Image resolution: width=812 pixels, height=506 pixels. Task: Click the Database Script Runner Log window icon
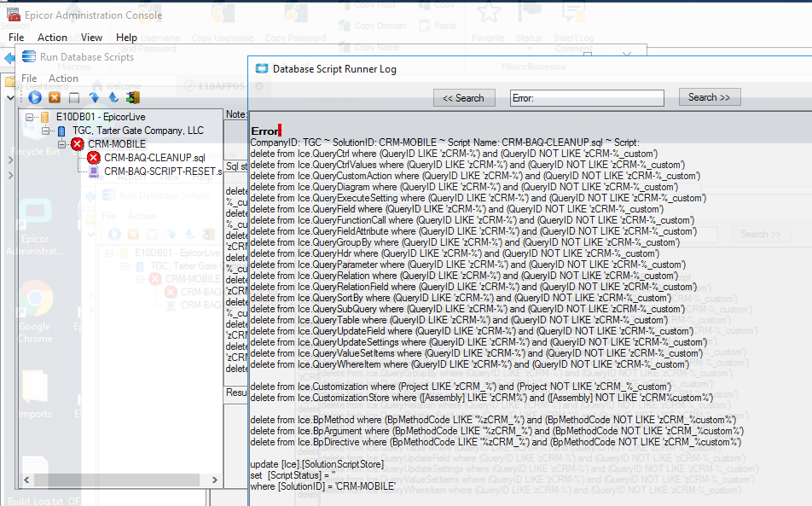(x=262, y=69)
